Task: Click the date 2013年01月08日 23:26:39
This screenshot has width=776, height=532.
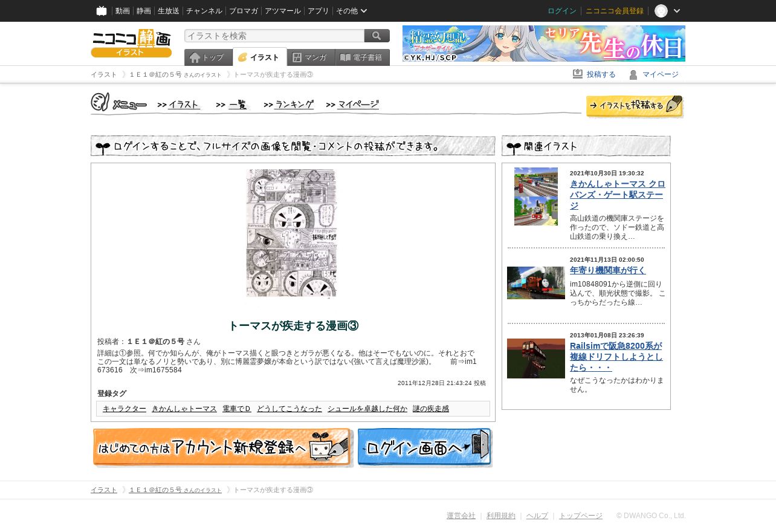Action: coord(607,336)
